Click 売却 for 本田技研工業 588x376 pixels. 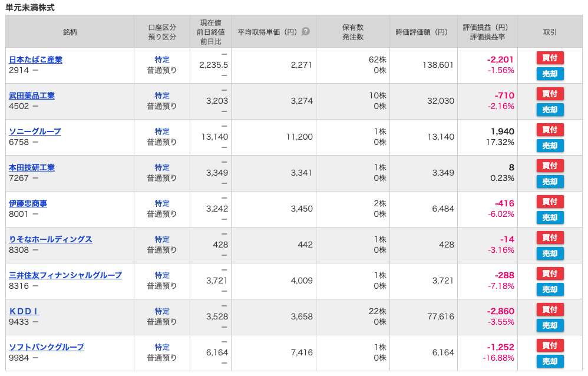coord(550,182)
